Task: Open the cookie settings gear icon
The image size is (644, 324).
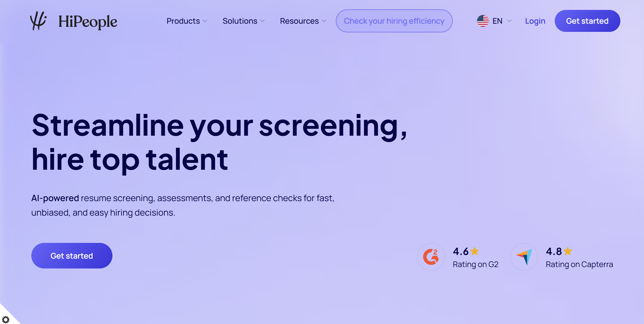Action: click(x=6, y=319)
